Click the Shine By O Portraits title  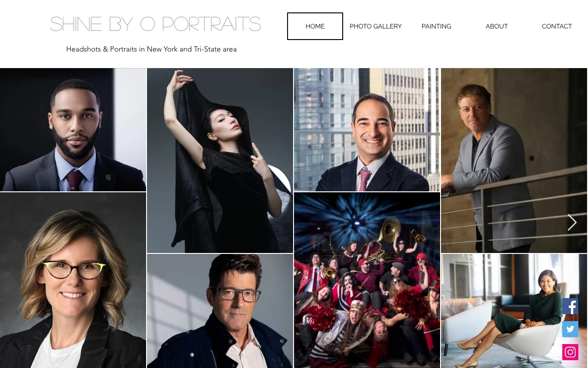155,24
